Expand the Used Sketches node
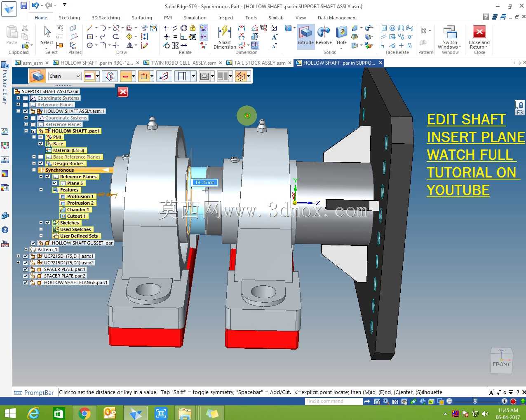 (x=41, y=229)
